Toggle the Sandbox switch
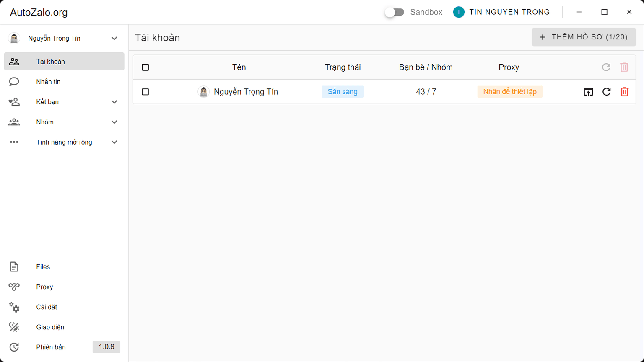The height and width of the screenshot is (362, 644). [x=395, y=12]
